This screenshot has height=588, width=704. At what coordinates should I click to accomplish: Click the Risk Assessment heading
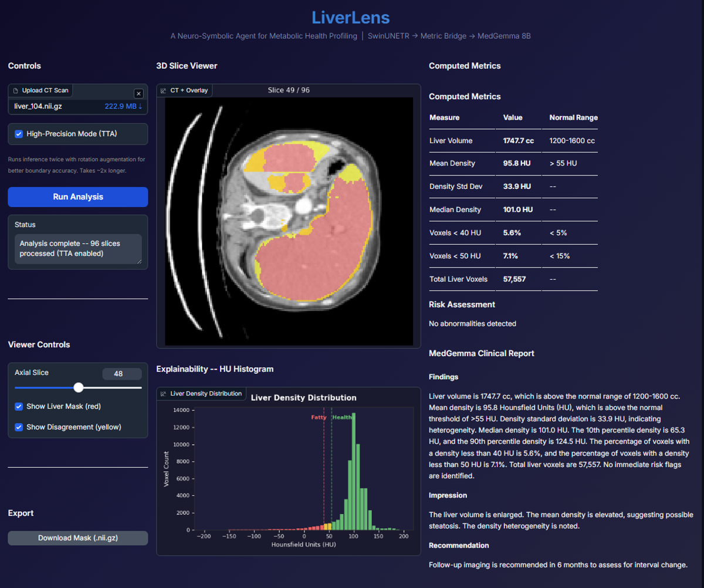[462, 305]
